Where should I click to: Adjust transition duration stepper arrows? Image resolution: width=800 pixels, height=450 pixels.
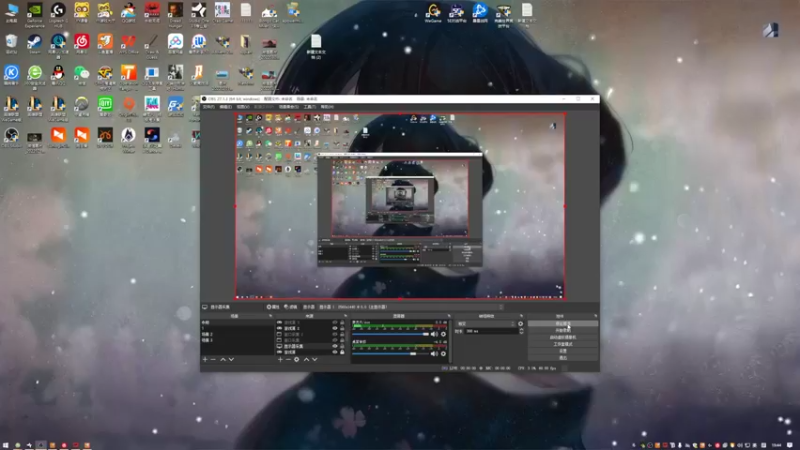pyautogui.click(x=521, y=331)
